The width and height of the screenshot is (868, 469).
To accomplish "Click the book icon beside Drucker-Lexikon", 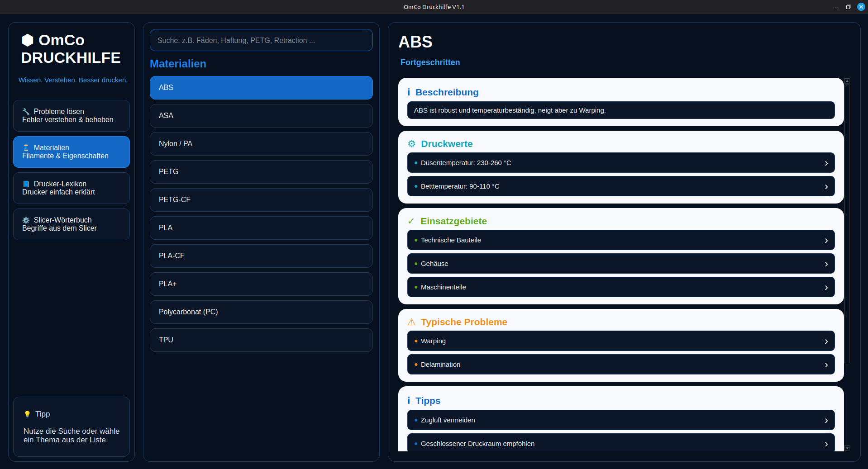I will click(26, 184).
